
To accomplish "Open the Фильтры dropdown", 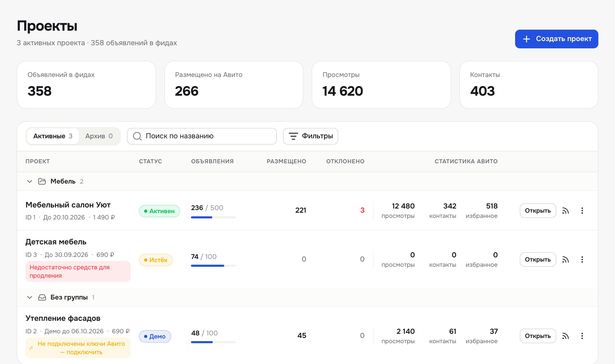I will click(311, 136).
